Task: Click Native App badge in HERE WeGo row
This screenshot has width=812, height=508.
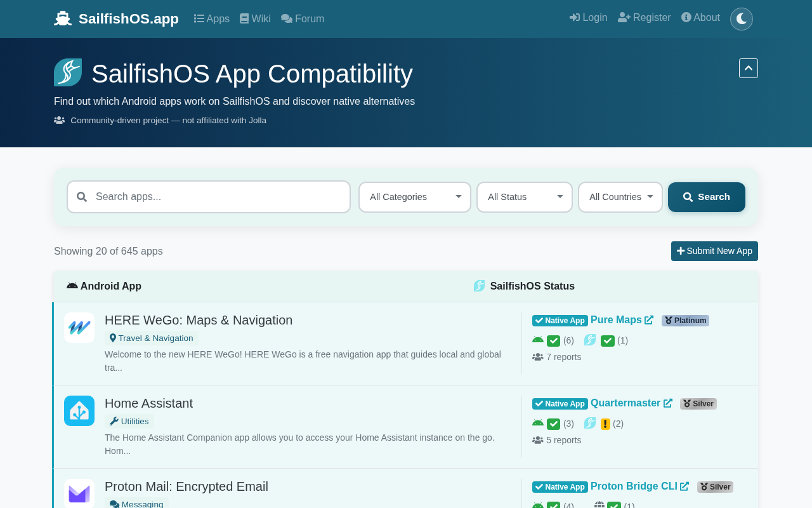Action: tap(560, 321)
